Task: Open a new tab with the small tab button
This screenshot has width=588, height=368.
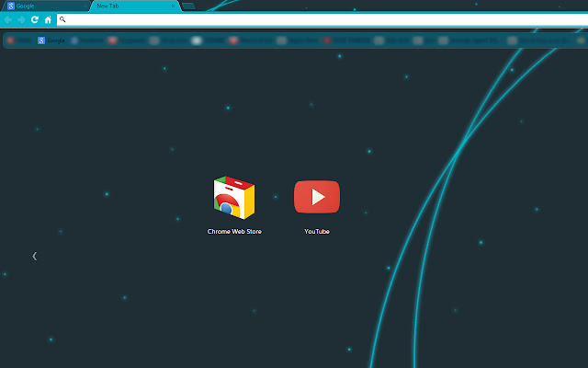Action: pos(188,6)
